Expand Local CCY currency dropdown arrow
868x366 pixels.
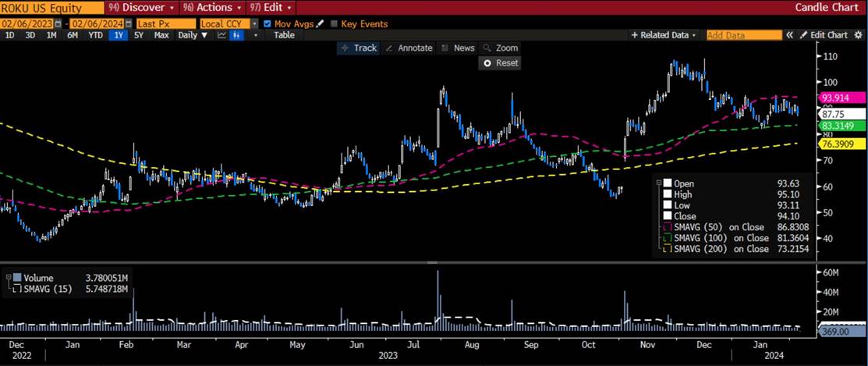coord(255,24)
